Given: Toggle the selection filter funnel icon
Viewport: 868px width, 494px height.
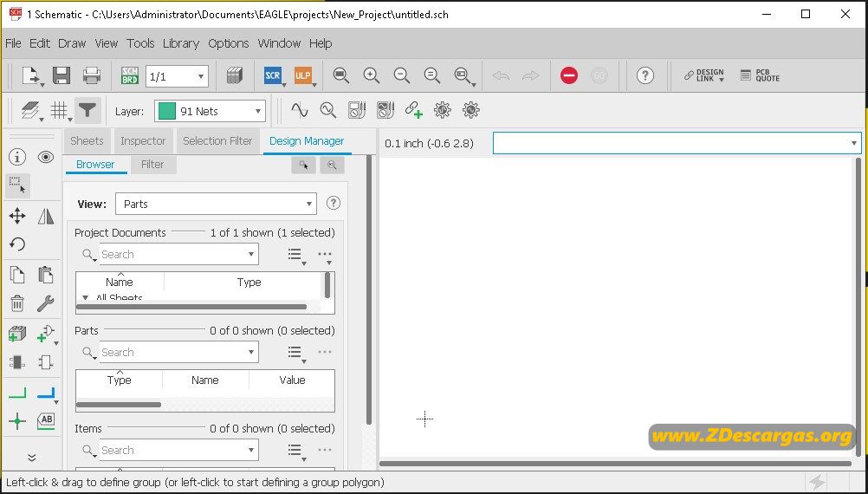Looking at the screenshot, I should coord(87,111).
